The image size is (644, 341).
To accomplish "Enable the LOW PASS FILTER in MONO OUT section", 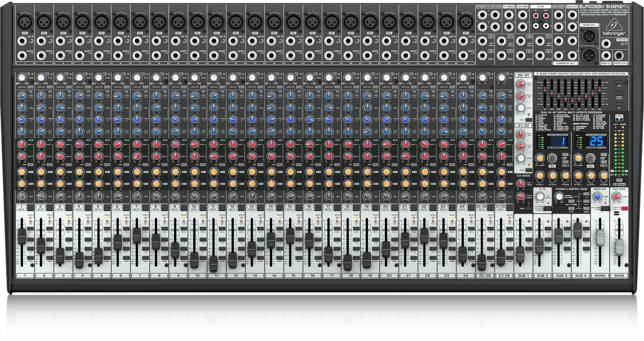I will coord(605,209).
